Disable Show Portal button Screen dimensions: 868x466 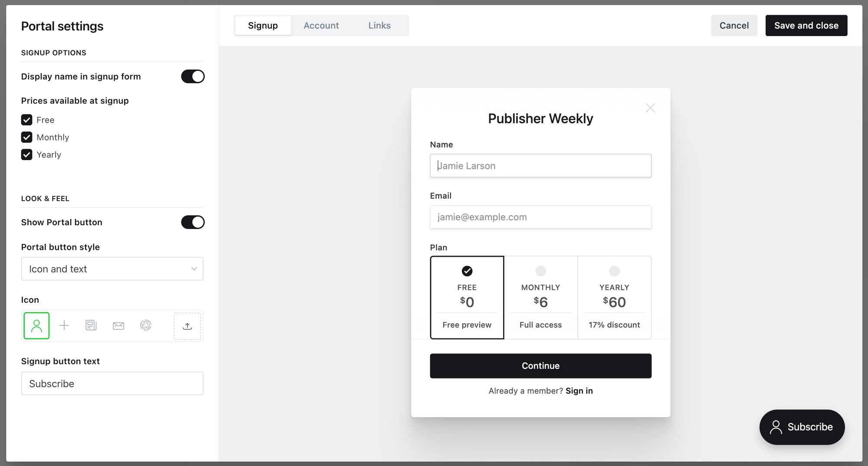pyautogui.click(x=192, y=222)
